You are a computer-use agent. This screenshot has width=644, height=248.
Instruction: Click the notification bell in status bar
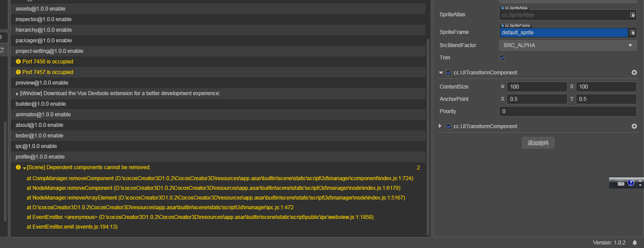point(635,243)
